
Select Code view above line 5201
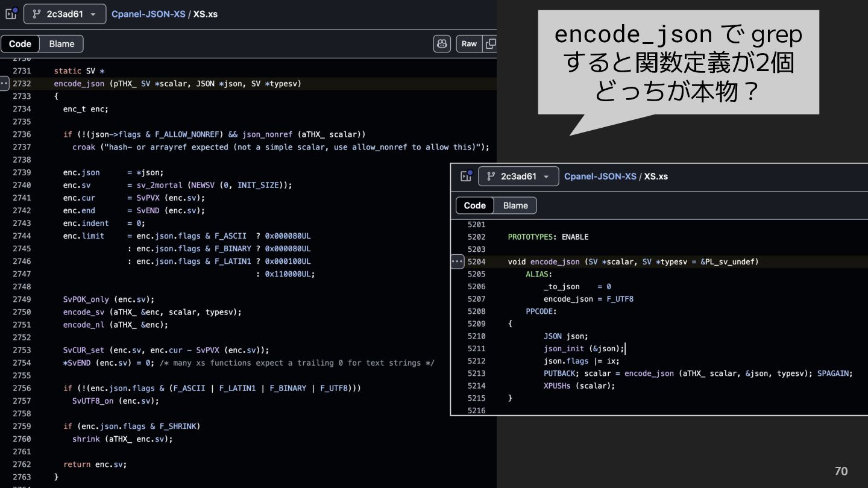coord(475,205)
